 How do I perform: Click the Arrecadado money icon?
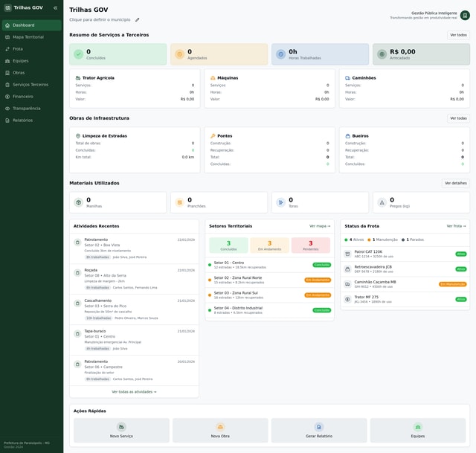click(x=382, y=54)
